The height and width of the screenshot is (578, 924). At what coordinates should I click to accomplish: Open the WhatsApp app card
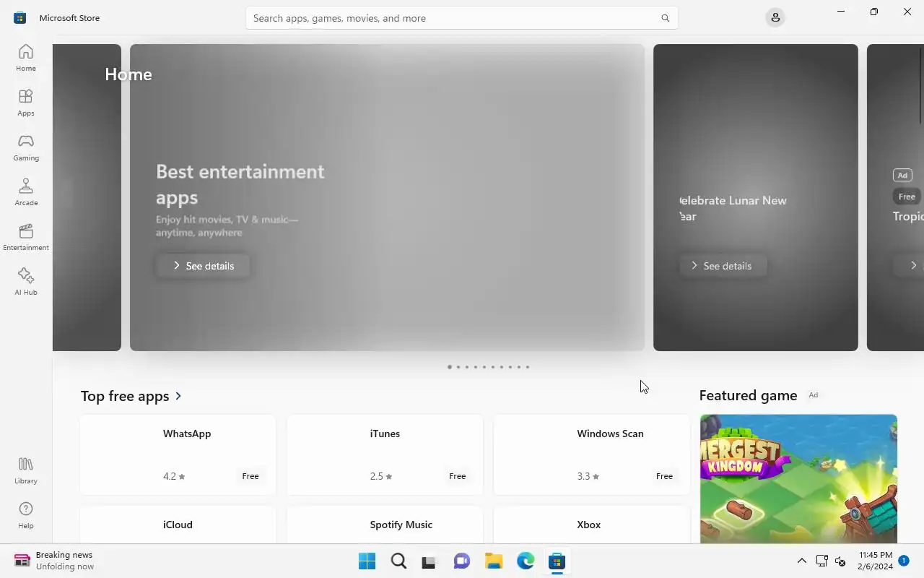[178, 454]
